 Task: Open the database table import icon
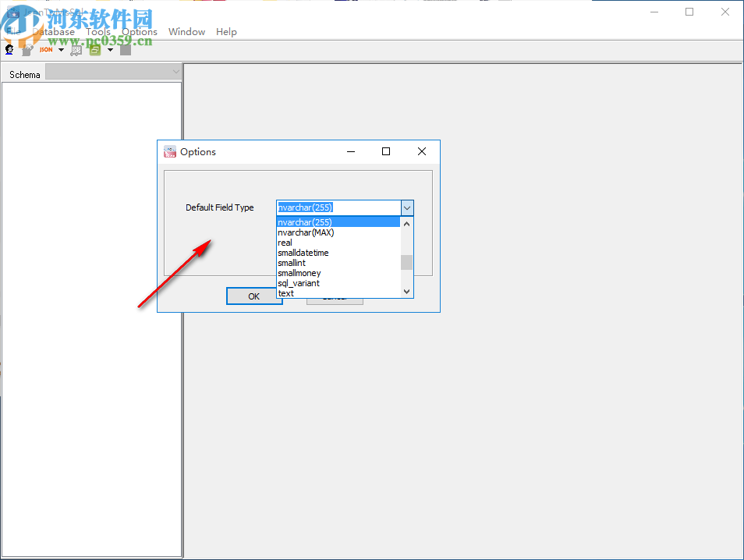point(76,49)
